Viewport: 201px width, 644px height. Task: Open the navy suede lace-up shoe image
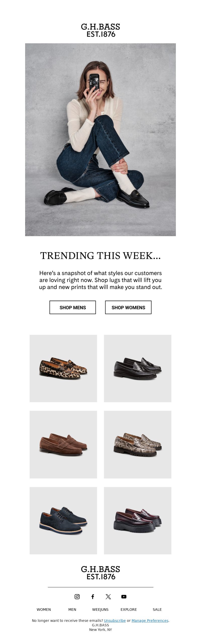(x=63, y=521)
